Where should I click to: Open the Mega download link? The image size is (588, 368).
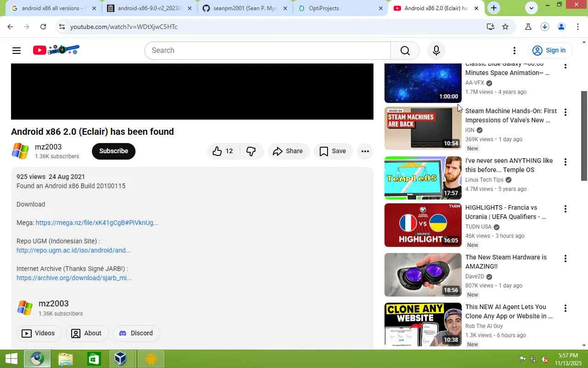pos(97,223)
